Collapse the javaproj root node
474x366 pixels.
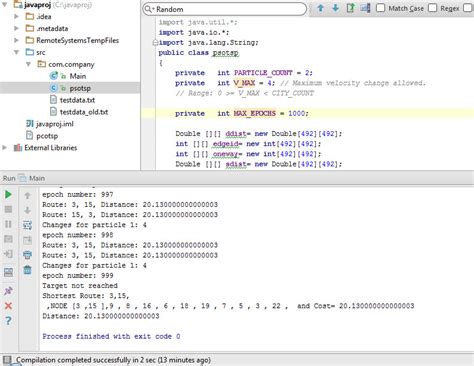pos(4,5)
